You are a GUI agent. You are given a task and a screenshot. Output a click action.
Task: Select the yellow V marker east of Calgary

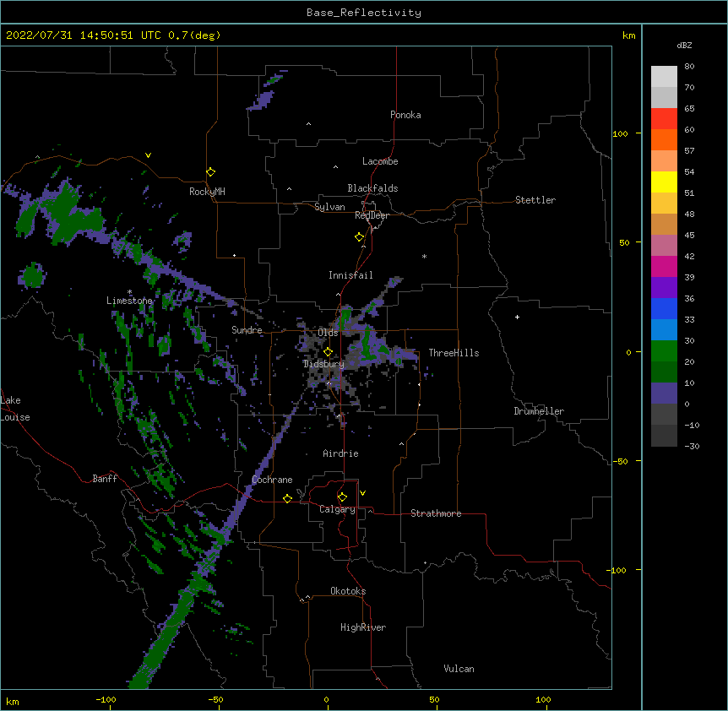(x=362, y=493)
